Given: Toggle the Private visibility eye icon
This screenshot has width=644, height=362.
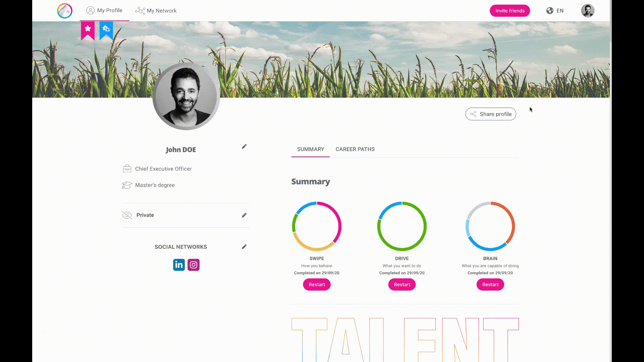Looking at the screenshot, I should pyautogui.click(x=127, y=215).
